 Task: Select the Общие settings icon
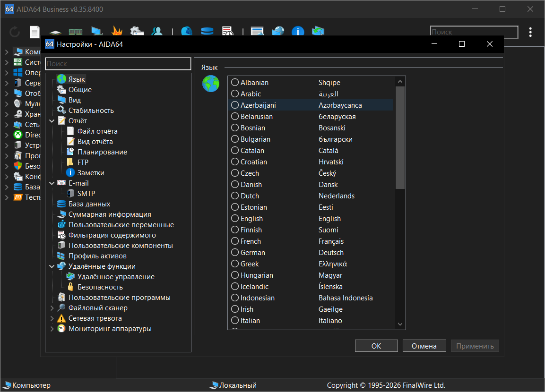tap(61, 90)
